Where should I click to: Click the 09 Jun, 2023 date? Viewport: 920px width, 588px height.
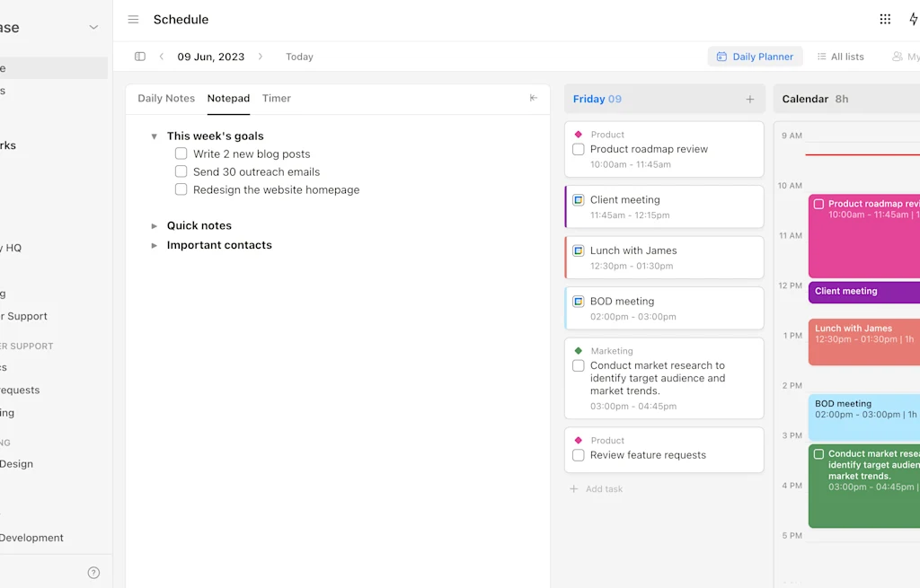click(210, 57)
